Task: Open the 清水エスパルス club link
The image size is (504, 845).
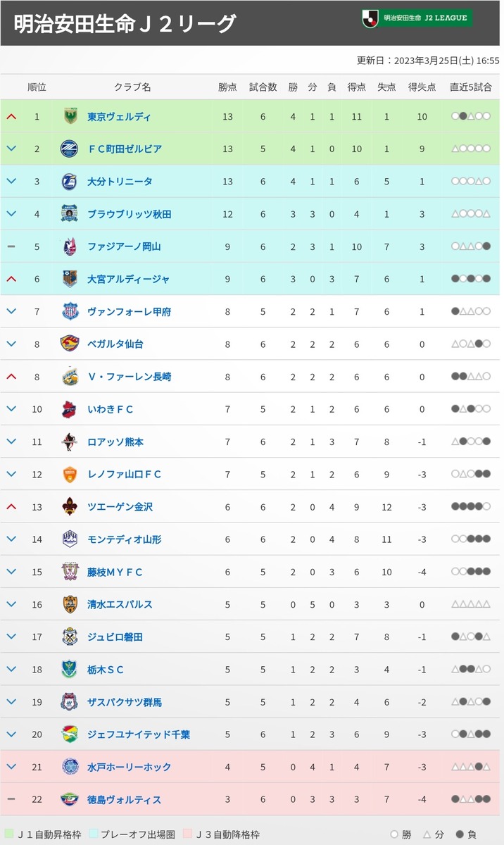Action: (x=120, y=604)
